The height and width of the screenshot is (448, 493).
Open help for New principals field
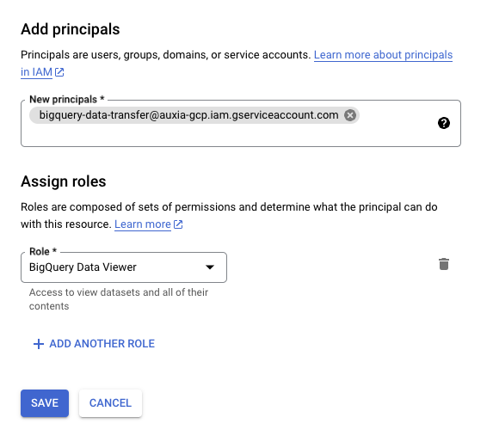click(444, 123)
